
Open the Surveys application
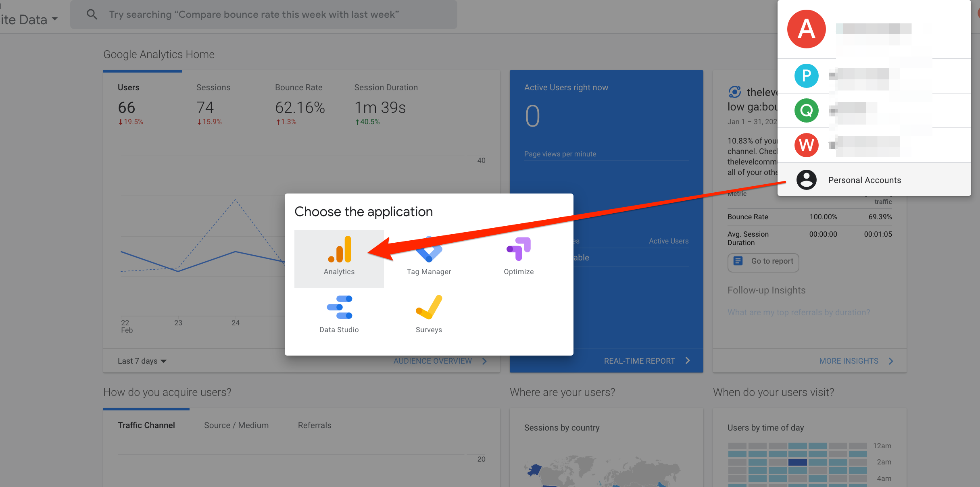pyautogui.click(x=429, y=316)
